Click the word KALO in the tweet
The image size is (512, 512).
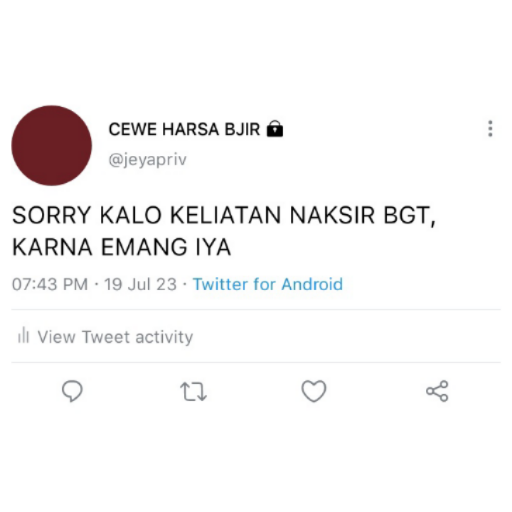coord(131,215)
